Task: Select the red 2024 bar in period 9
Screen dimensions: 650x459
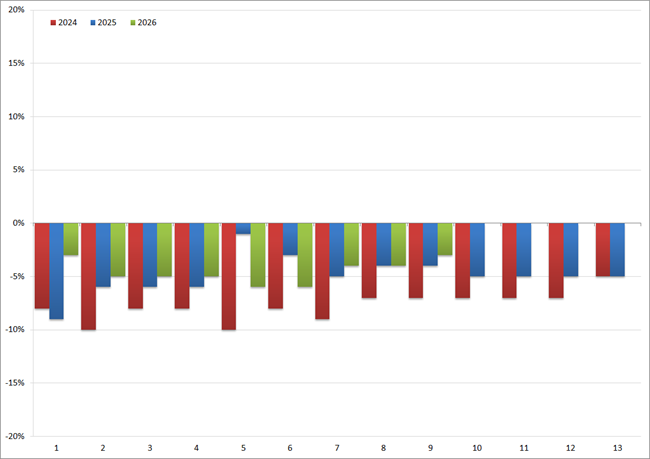Action: [416, 260]
